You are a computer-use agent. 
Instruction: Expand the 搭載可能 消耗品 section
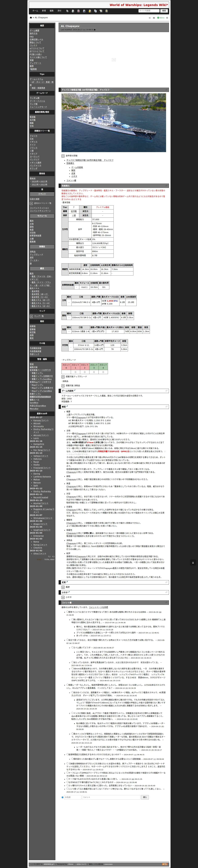[x=63, y=385]
